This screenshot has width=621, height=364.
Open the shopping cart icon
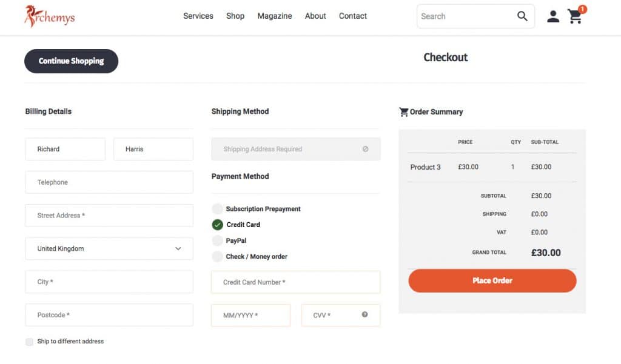click(x=575, y=17)
